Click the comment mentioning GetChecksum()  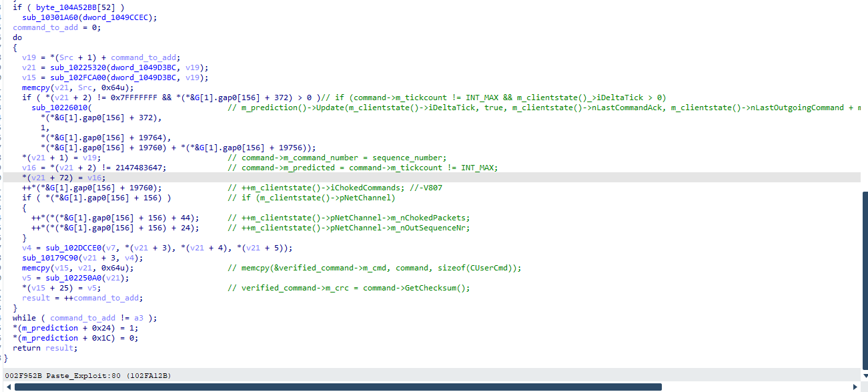click(x=349, y=288)
